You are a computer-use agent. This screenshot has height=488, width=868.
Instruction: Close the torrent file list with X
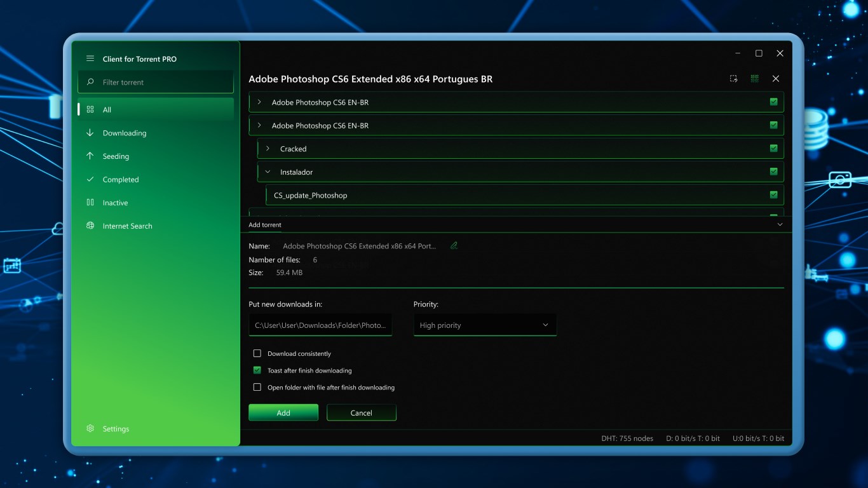[x=775, y=79]
